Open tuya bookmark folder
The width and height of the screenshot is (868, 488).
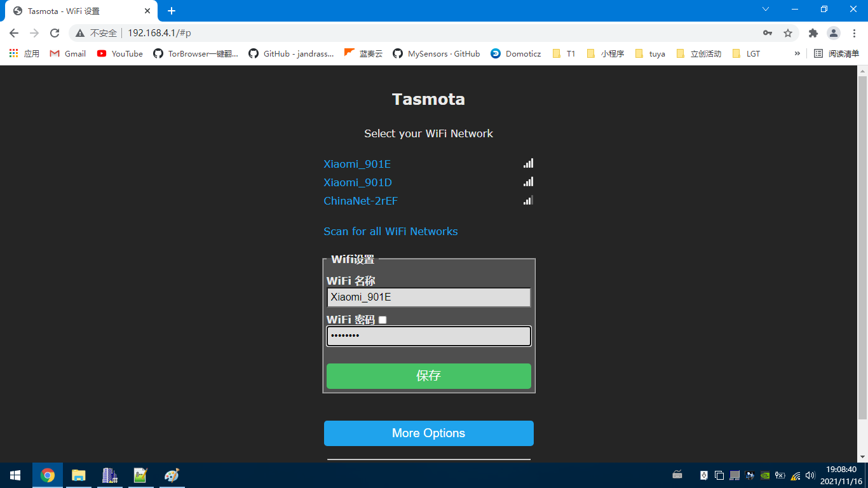[x=650, y=53]
